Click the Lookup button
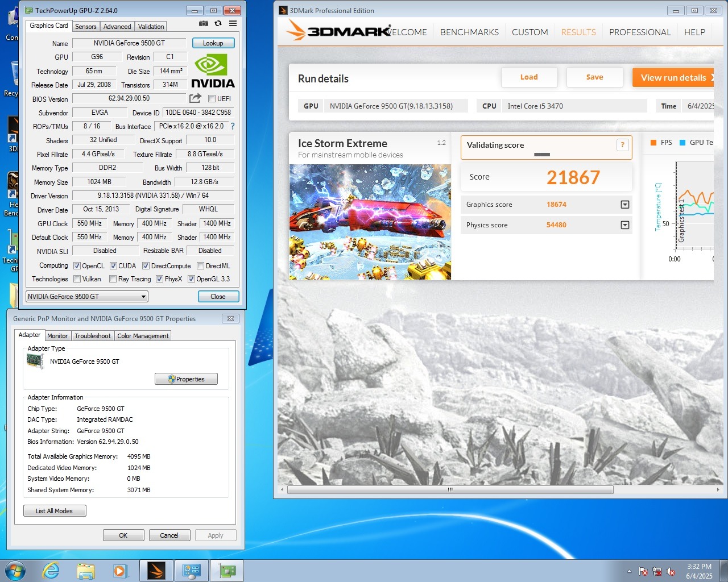728x582 pixels. pyautogui.click(x=213, y=43)
